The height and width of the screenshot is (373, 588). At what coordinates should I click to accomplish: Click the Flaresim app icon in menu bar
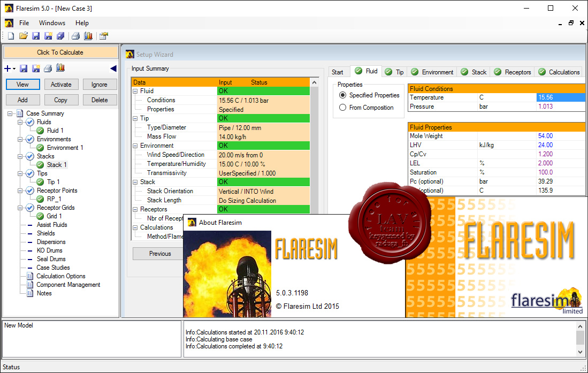click(x=9, y=23)
